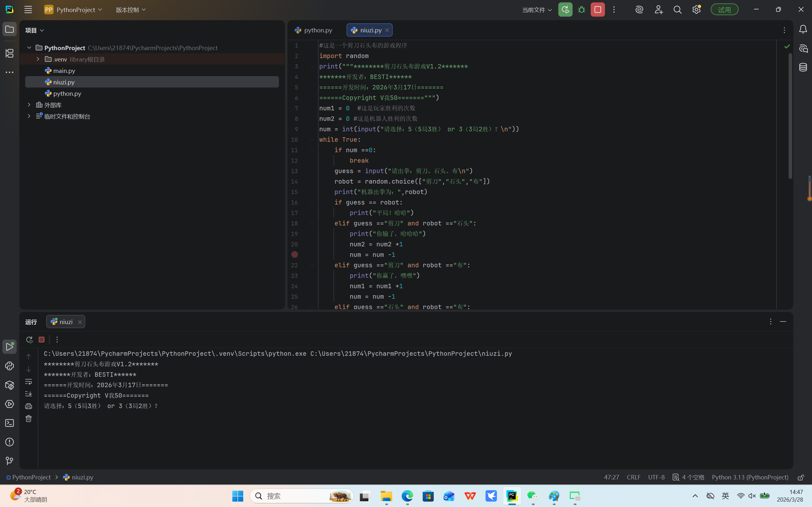Click the rerun niuzi button in top toolbar
Image resolution: width=812 pixels, height=507 pixels.
[565, 10]
